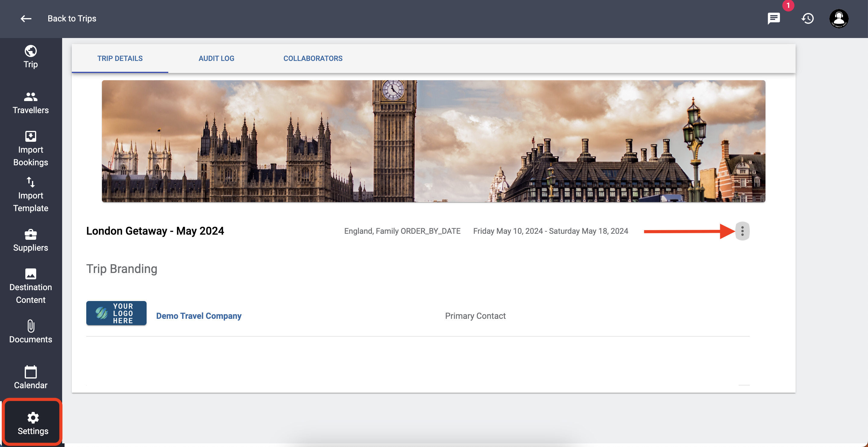Click the Primary Contact label

pos(475,316)
